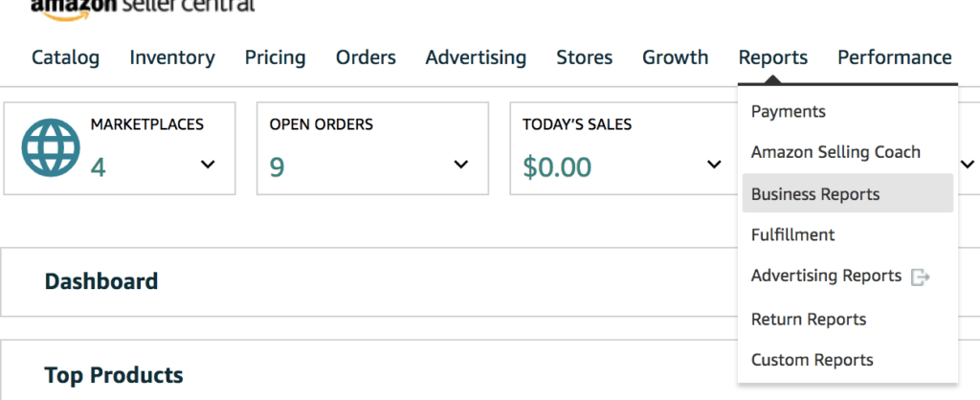This screenshot has width=980, height=400.
Task: Expand the Open Orders dropdown chevron
Action: tap(461, 165)
